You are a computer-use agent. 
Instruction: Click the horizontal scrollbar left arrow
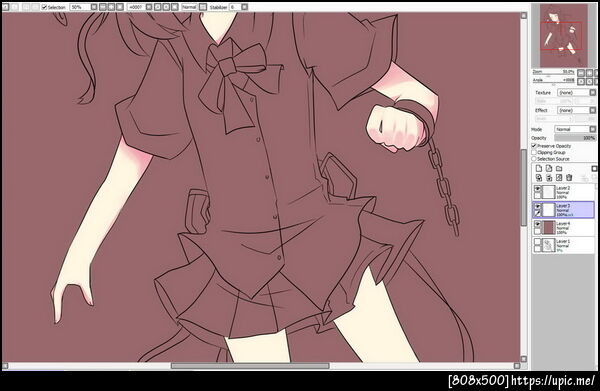tap(5, 366)
